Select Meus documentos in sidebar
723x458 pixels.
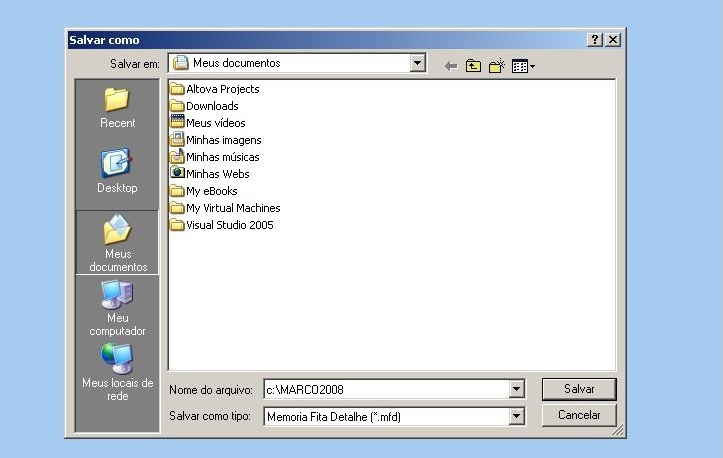pyautogui.click(x=117, y=243)
